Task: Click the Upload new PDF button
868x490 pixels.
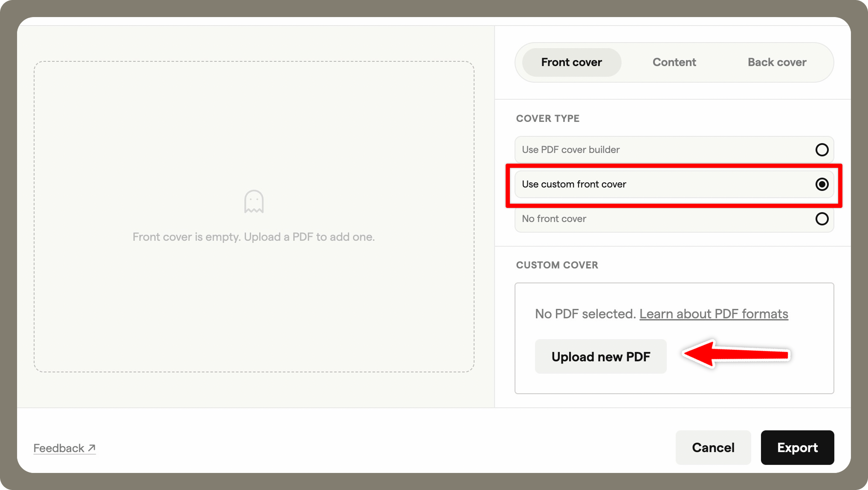Action: [600, 357]
